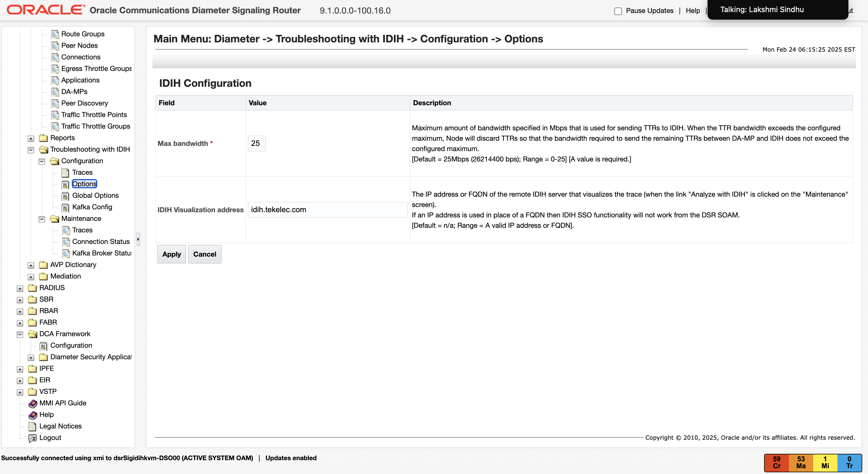This screenshot has height=474, width=868.
Task: Click the Legal Notices document icon
Action: [33, 426]
